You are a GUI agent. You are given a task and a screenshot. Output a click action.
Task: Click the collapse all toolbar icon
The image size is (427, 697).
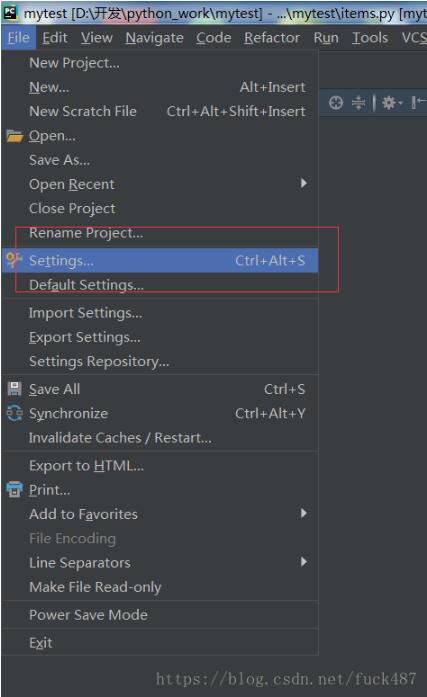[x=358, y=103]
